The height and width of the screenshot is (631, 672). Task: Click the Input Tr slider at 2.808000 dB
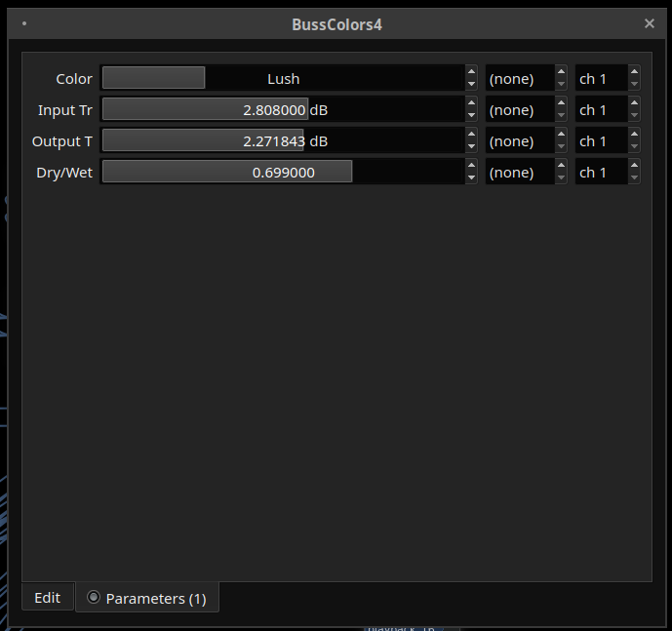point(283,110)
